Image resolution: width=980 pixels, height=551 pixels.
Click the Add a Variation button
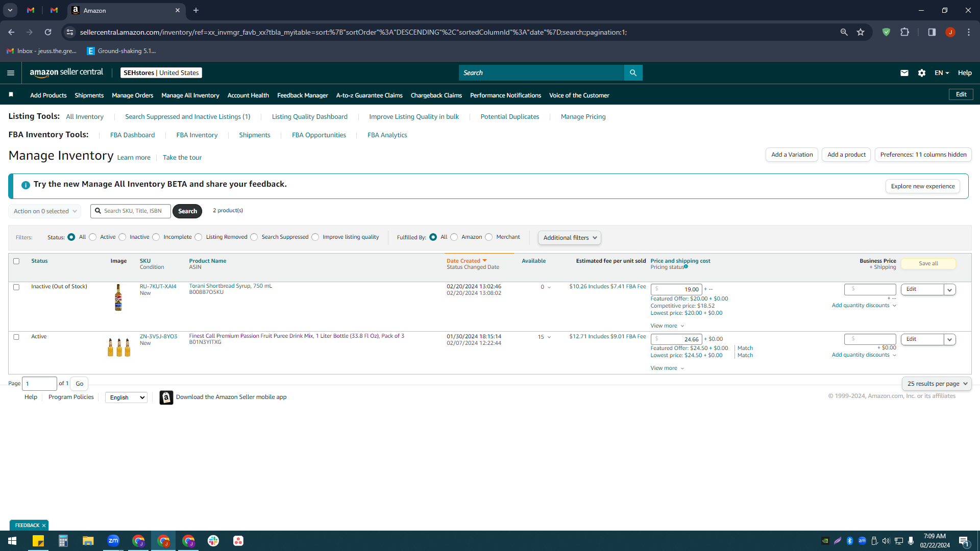pos(792,155)
